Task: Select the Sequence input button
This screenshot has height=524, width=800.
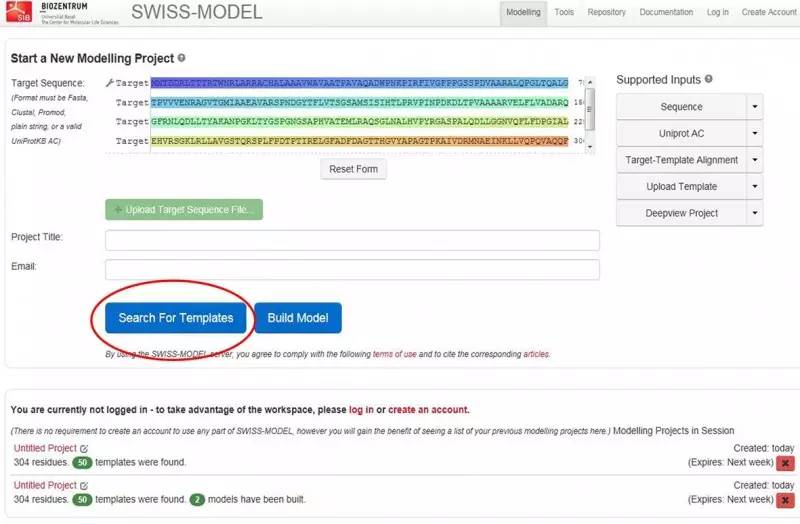Action: [x=681, y=107]
